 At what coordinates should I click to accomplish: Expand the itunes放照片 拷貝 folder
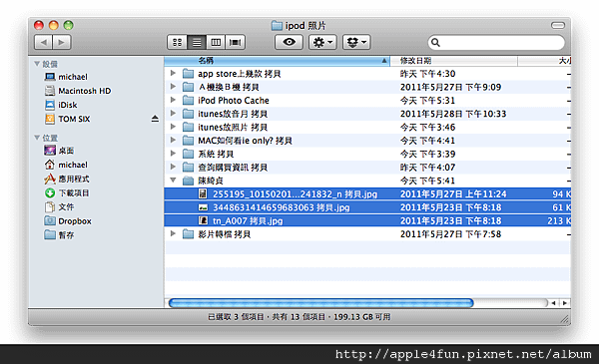[x=173, y=127]
